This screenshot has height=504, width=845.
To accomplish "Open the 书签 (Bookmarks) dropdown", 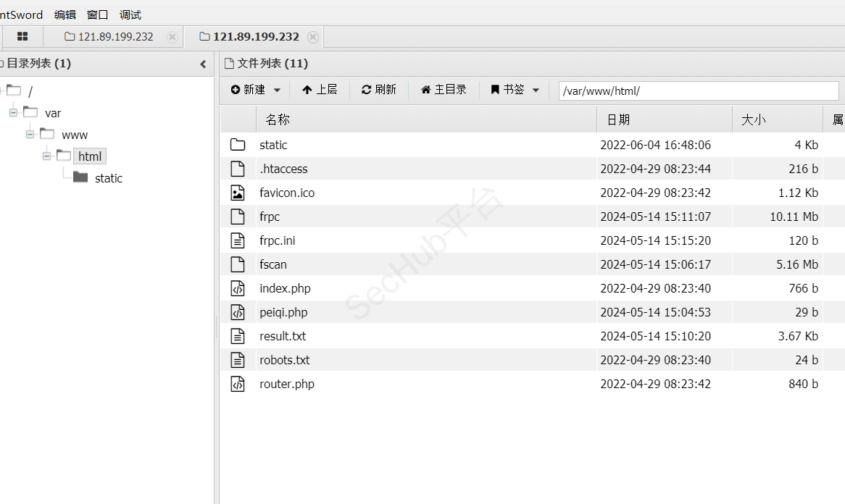I will 515,90.
